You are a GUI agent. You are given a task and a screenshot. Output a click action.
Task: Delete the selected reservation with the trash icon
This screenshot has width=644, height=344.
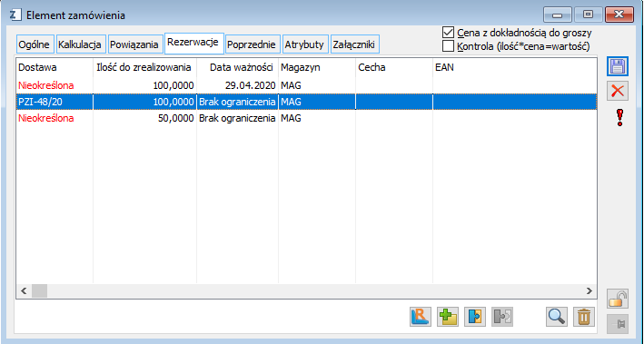(584, 317)
